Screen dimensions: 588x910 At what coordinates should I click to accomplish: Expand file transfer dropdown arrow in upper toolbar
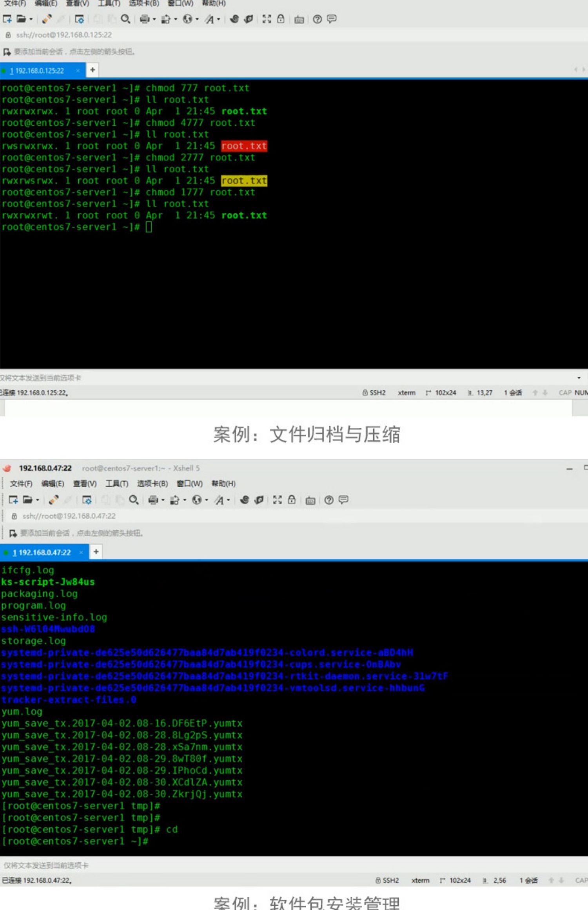click(176, 19)
